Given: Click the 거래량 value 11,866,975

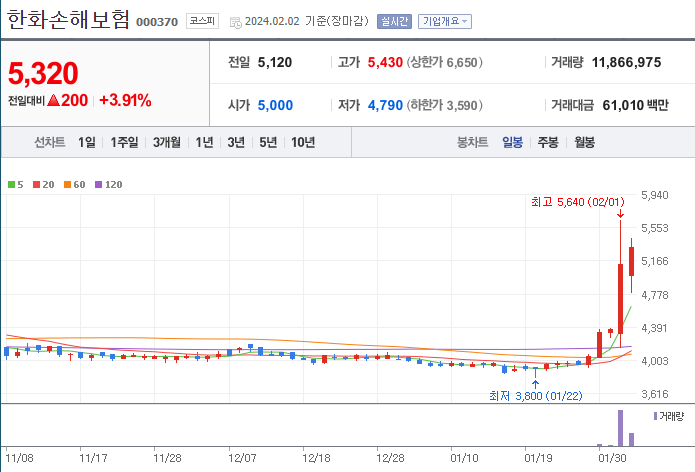Looking at the screenshot, I should 626,62.
